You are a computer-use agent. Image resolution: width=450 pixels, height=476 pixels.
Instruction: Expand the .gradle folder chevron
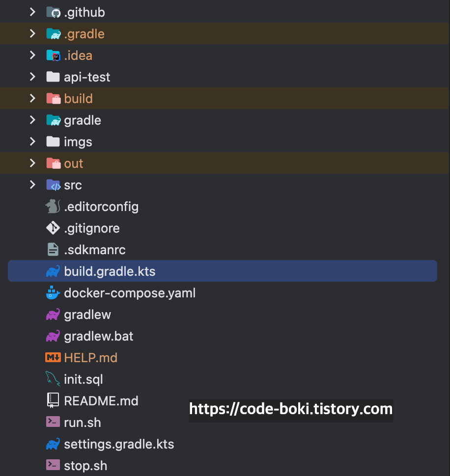32,34
